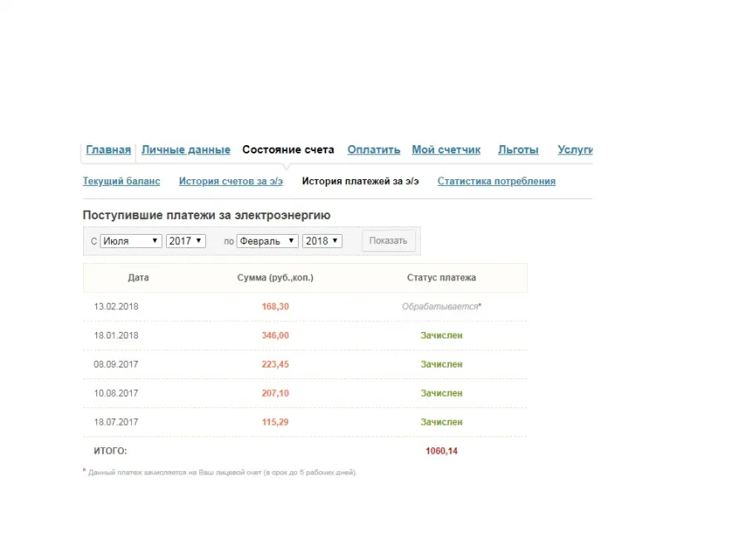Click the Дата column header
This screenshot has width=747, height=560.
tap(138, 278)
